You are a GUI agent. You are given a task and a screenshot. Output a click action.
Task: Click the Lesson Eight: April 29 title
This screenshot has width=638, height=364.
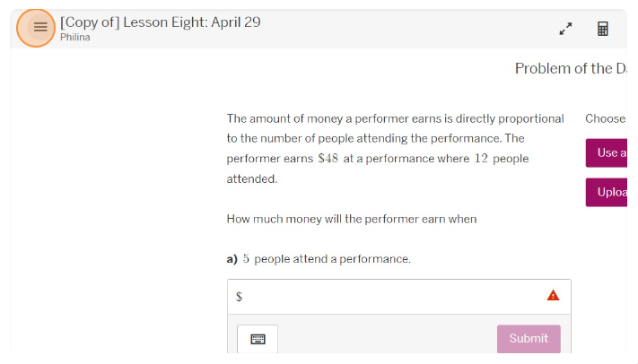(x=161, y=22)
